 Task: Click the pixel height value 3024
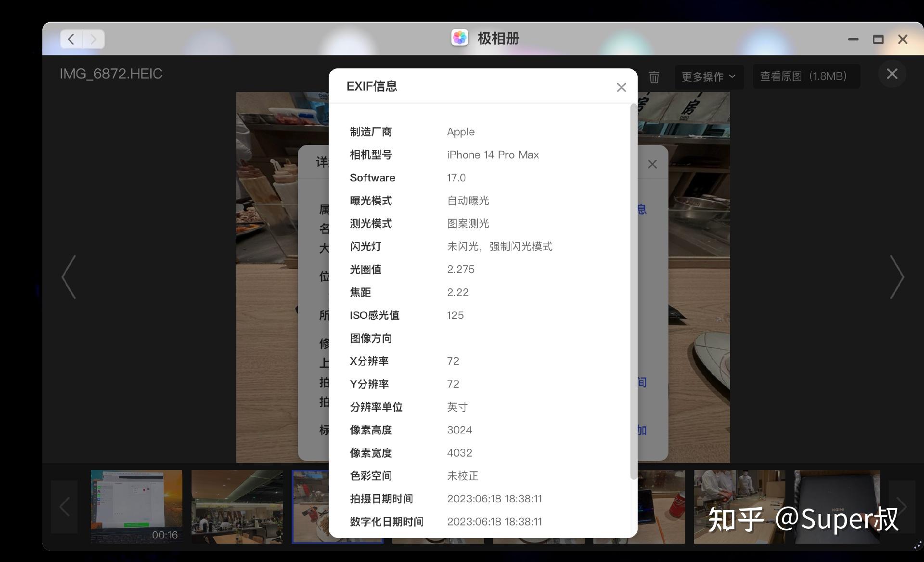[x=460, y=430]
